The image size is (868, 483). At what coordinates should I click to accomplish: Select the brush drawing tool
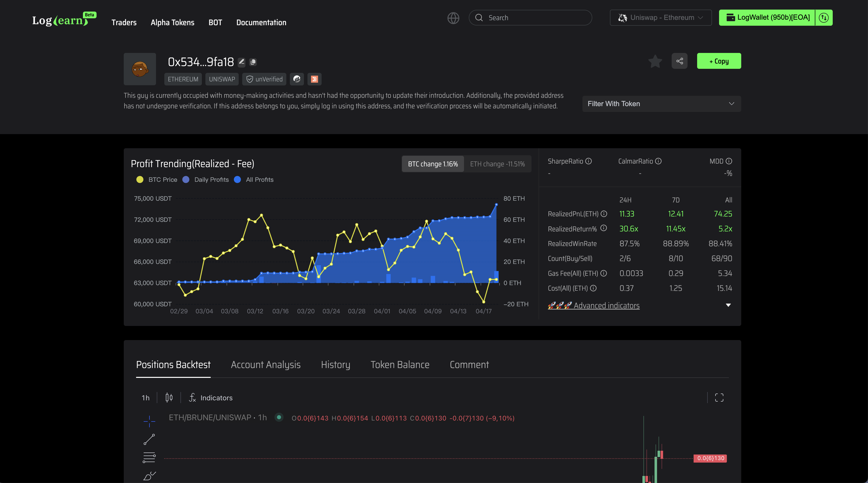point(149,476)
